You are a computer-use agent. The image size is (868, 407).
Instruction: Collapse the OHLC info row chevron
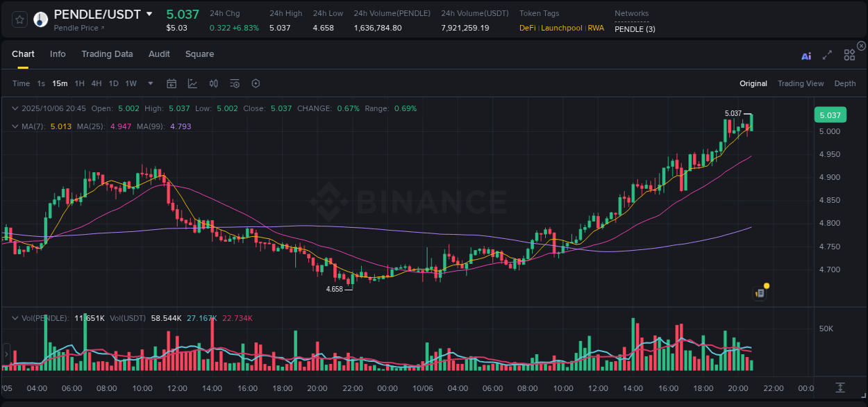(15, 108)
